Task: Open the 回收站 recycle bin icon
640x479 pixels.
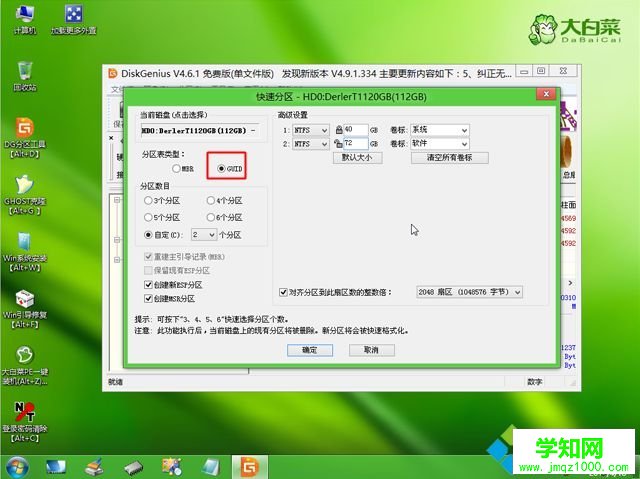Action: coord(25,76)
